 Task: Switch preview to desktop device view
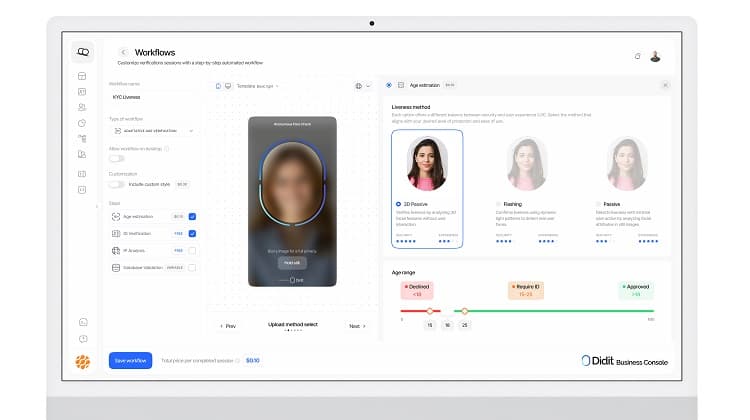[x=227, y=86]
